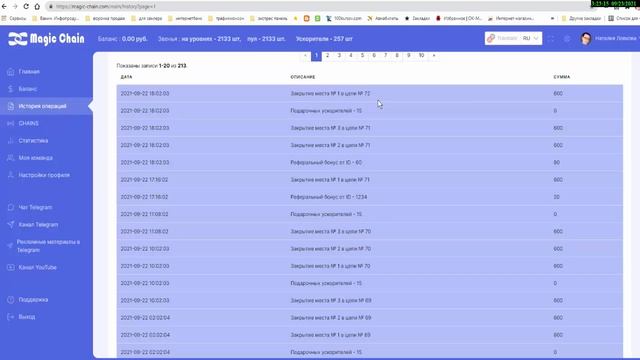Click the browser forward arrow
This screenshot has height=360, width=640.
15,7
